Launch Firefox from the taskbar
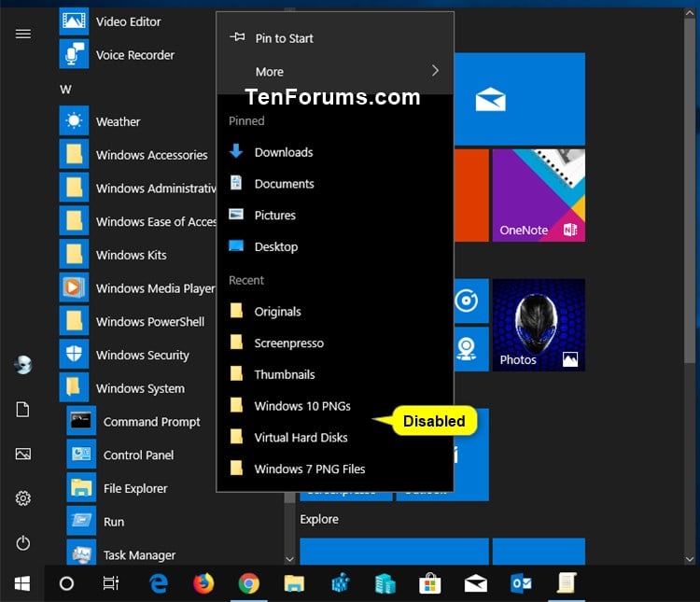 (x=203, y=583)
